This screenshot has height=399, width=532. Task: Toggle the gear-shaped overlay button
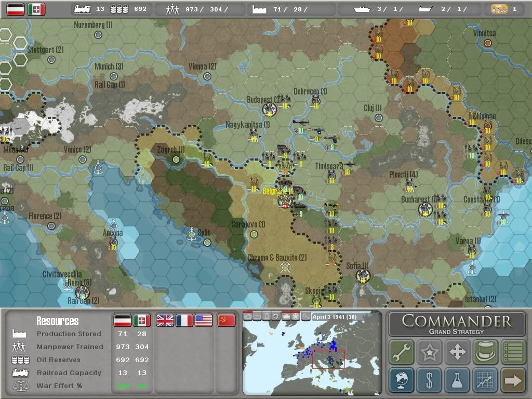pos(276,316)
